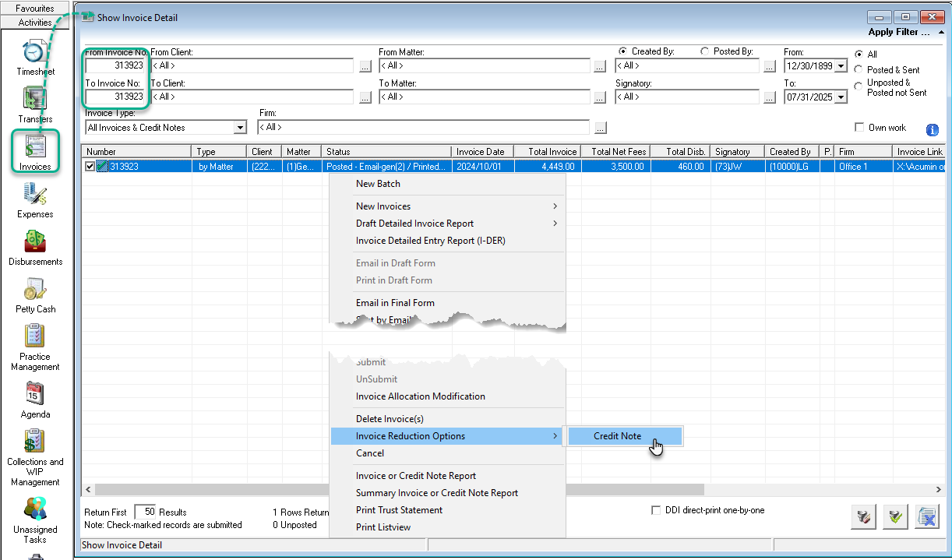Image resolution: width=952 pixels, height=560 pixels.
Task: Open the Expenses activity
Action: click(35, 199)
